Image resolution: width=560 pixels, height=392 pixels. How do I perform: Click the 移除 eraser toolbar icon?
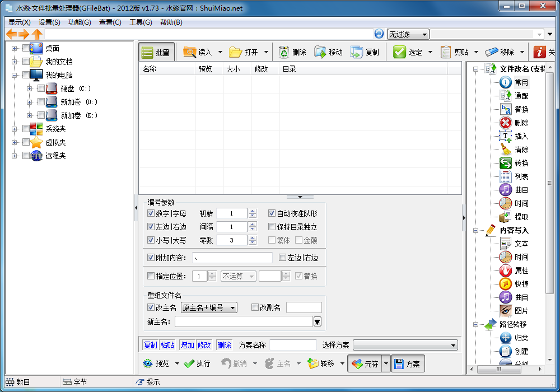[x=492, y=52]
